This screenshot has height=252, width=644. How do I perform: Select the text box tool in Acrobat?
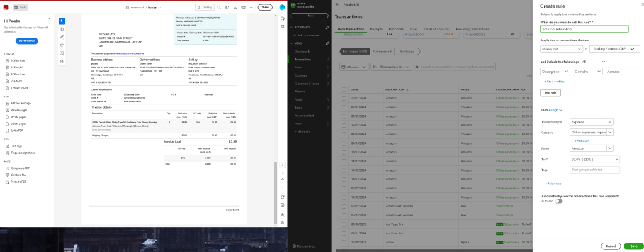click(62, 53)
